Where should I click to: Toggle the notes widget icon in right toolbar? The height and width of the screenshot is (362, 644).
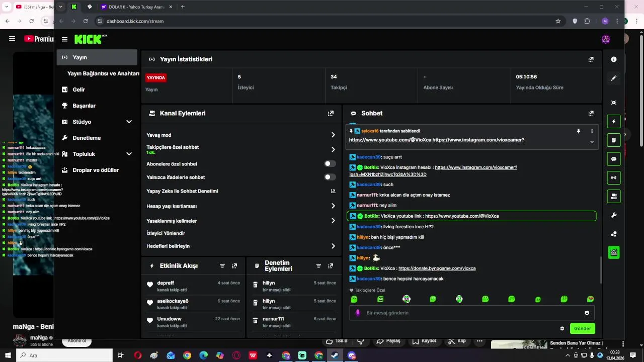[x=614, y=140]
